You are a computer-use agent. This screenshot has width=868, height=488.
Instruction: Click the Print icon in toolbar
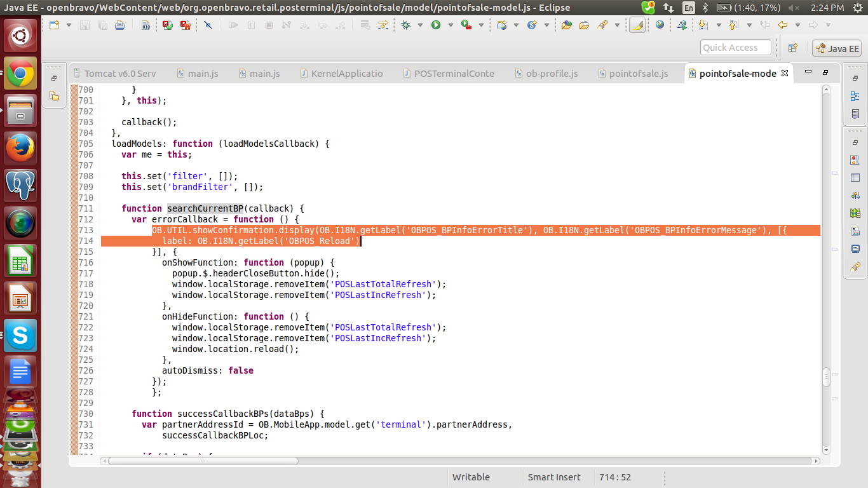(119, 25)
